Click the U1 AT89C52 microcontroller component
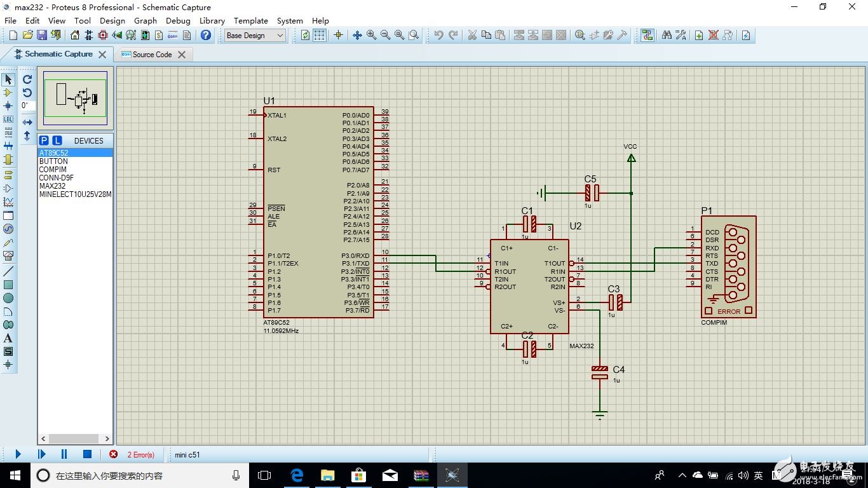The width and height of the screenshot is (868, 488). (318, 212)
